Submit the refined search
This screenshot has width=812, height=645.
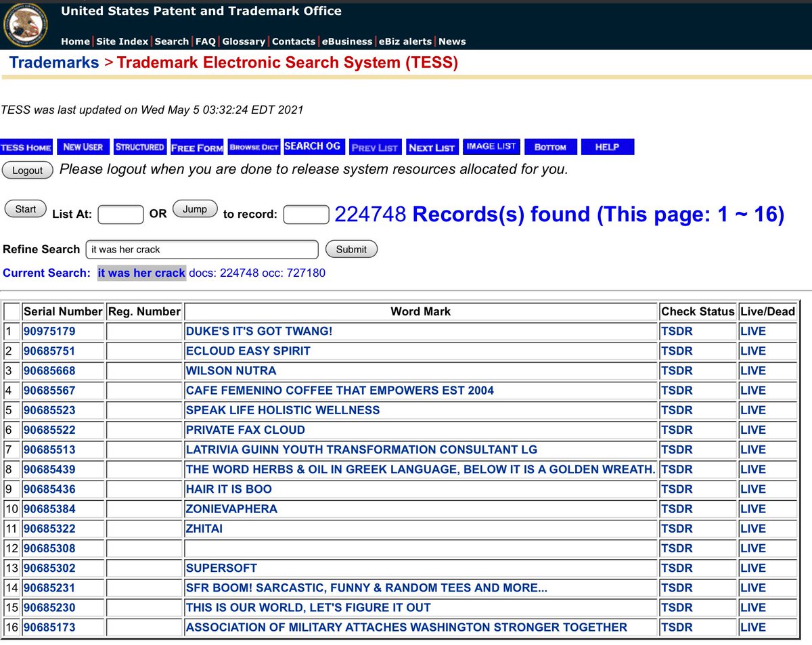point(351,249)
